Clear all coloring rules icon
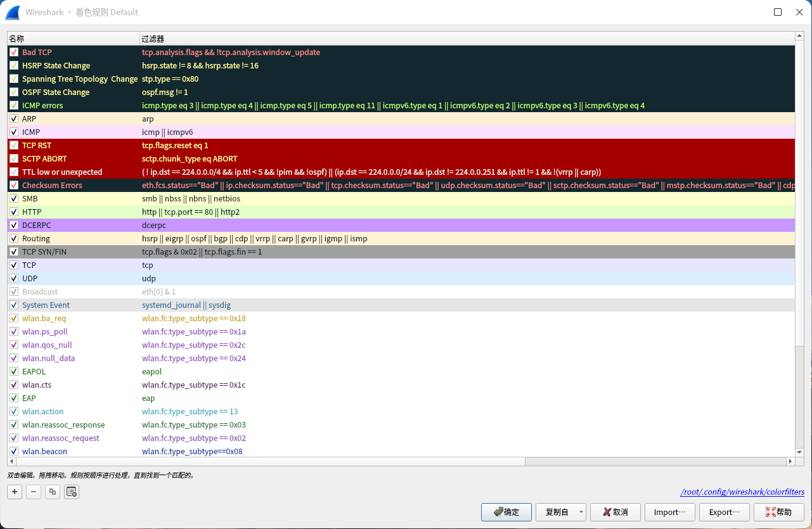 click(72, 492)
